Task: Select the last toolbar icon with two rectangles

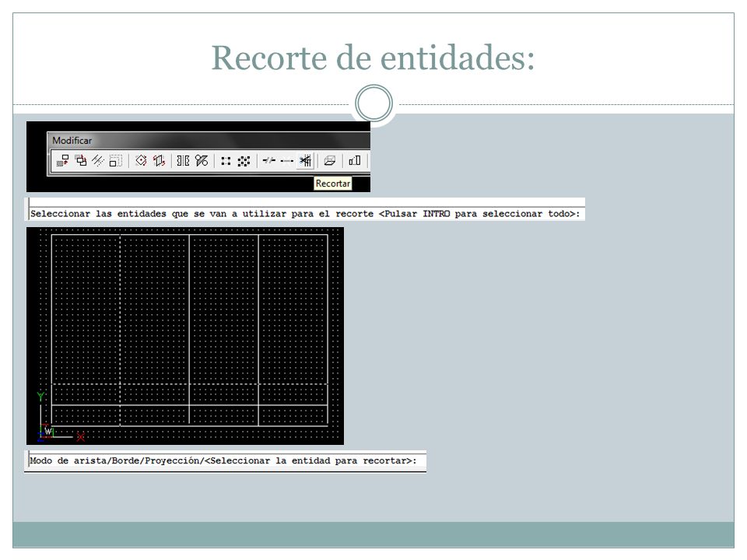Action: coord(355,161)
